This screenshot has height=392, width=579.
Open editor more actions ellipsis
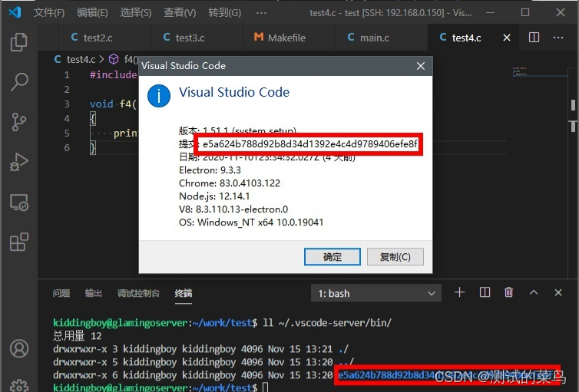(558, 38)
